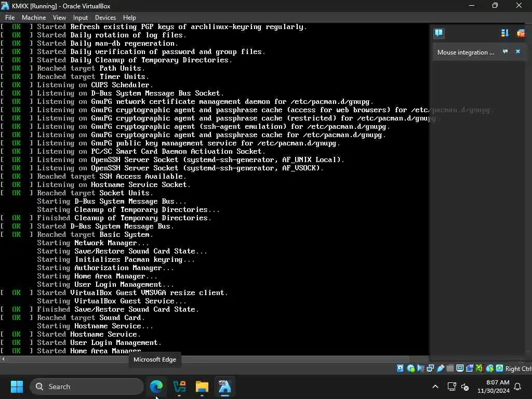The width and height of the screenshot is (532, 399).
Task: Close the KMKK VirtualBox window
Action: tap(519, 6)
